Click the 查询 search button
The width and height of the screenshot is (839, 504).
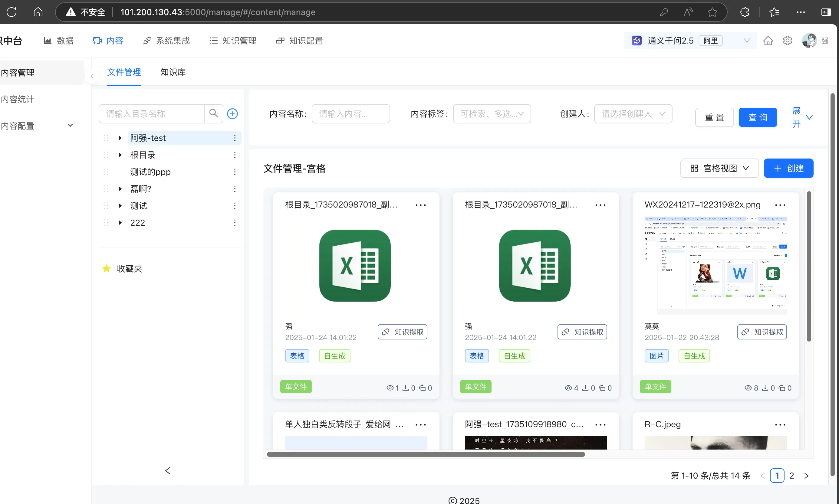(758, 117)
